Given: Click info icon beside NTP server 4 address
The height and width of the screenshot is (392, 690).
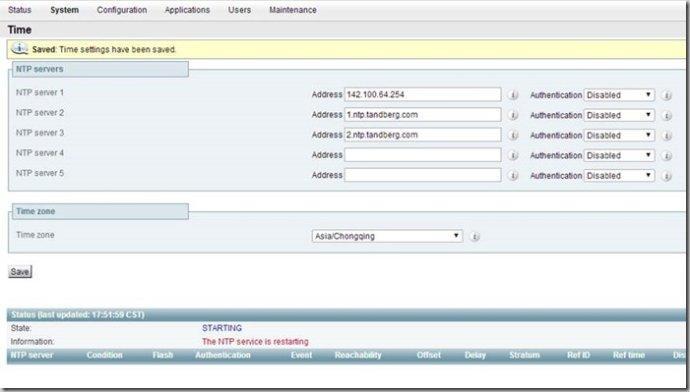Looking at the screenshot, I should click(x=513, y=155).
